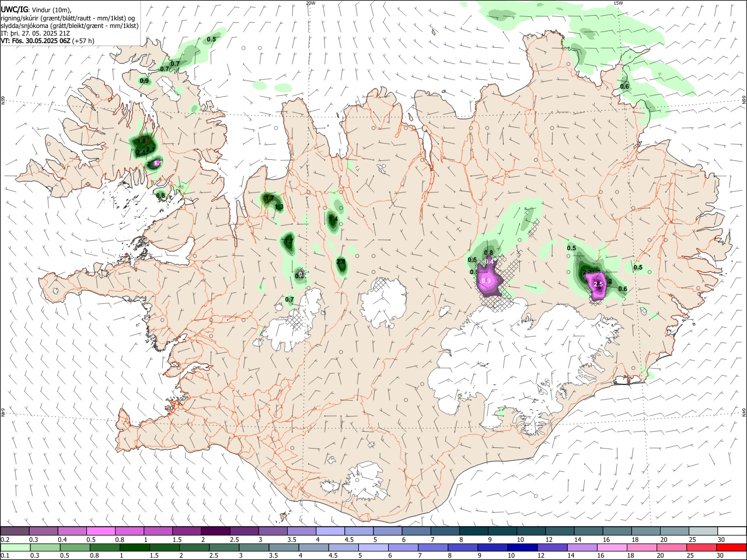747x560 pixels.
Task: Click the '2.5' value in the eastern pink patch
Action: [x=598, y=284]
